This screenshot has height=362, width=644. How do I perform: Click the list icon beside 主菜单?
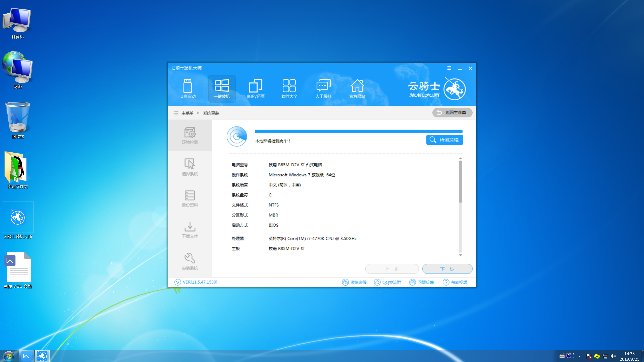tap(175, 113)
